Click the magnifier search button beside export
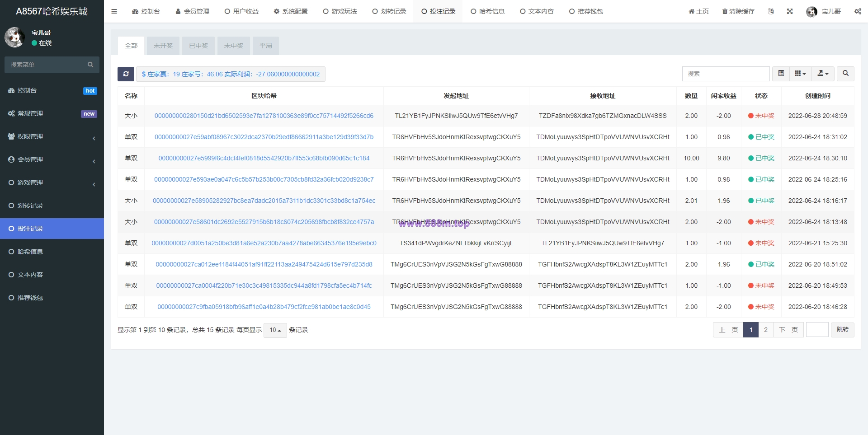The image size is (868, 435). 845,74
